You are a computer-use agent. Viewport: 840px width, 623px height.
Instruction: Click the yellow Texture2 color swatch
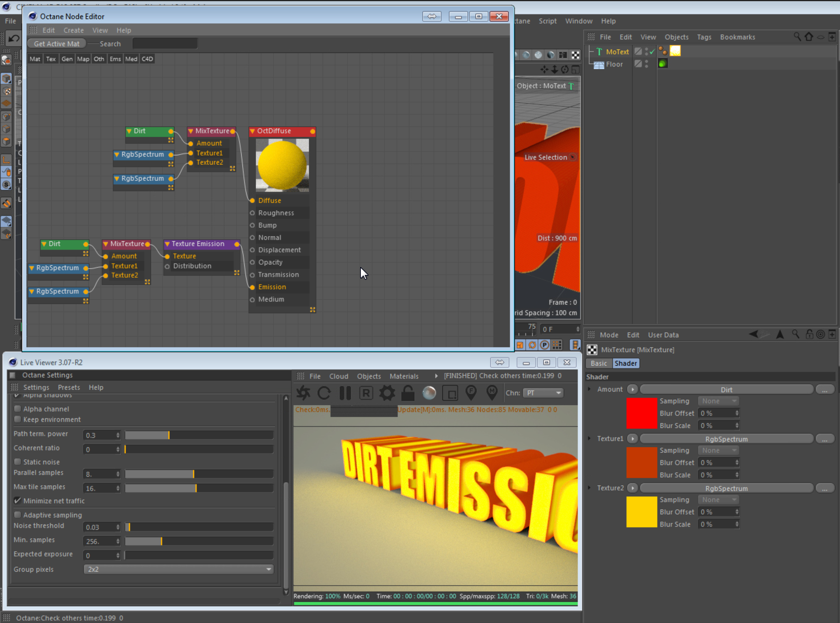point(641,512)
